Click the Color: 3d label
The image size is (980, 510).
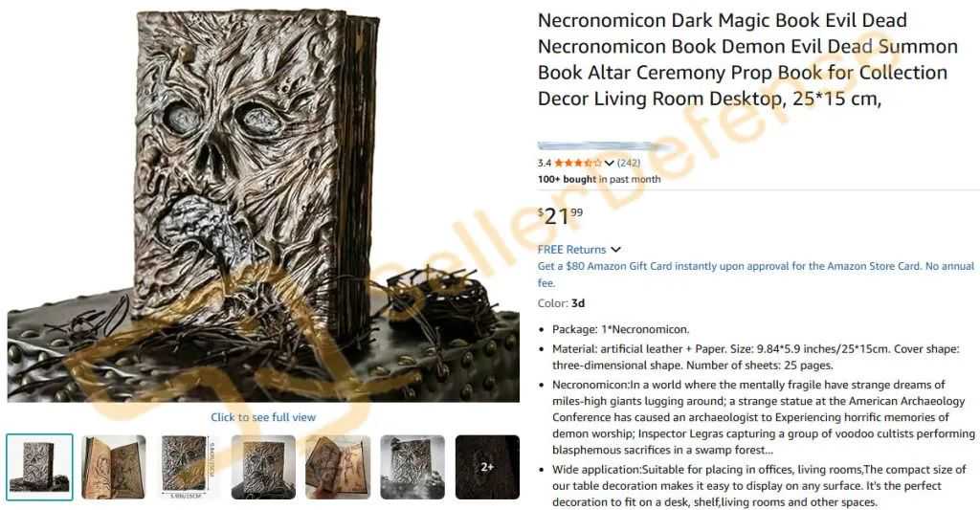click(x=561, y=303)
